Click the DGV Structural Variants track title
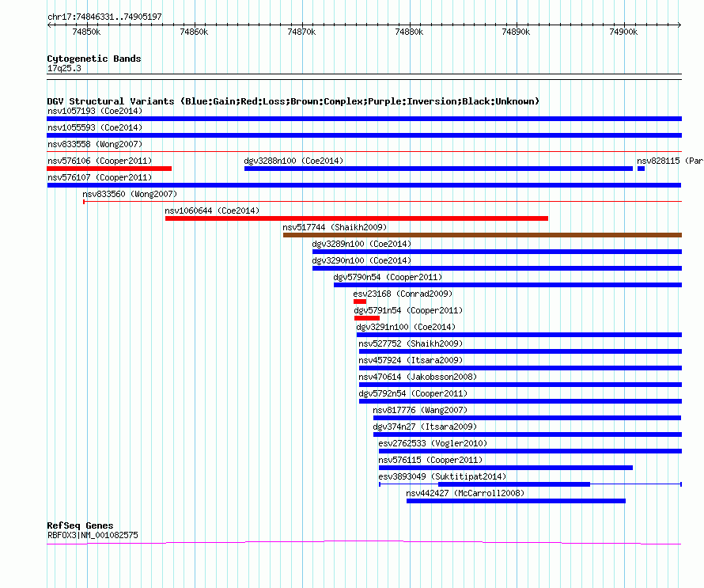 pyautogui.click(x=293, y=101)
